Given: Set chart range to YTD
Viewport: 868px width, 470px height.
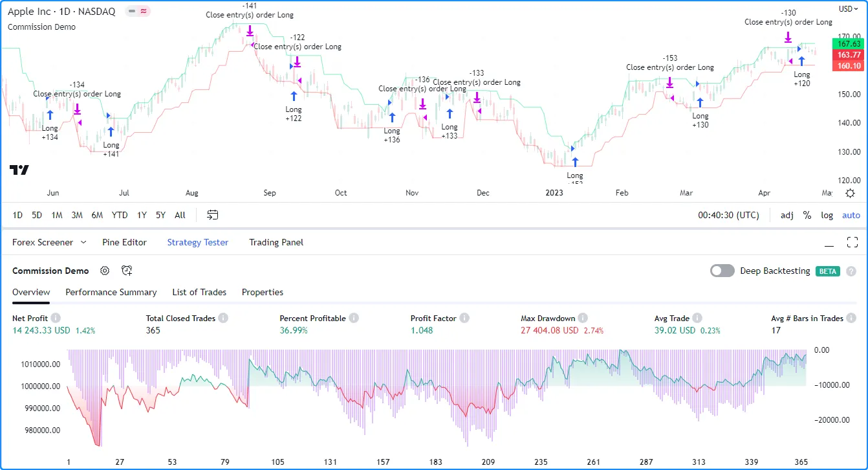Looking at the screenshot, I should pyautogui.click(x=120, y=215).
